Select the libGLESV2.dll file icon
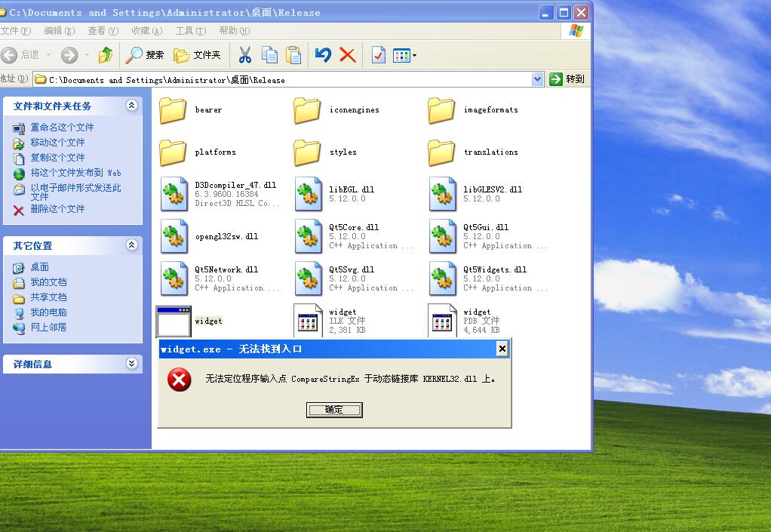Image resolution: width=771 pixels, height=532 pixels. [x=443, y=194]
